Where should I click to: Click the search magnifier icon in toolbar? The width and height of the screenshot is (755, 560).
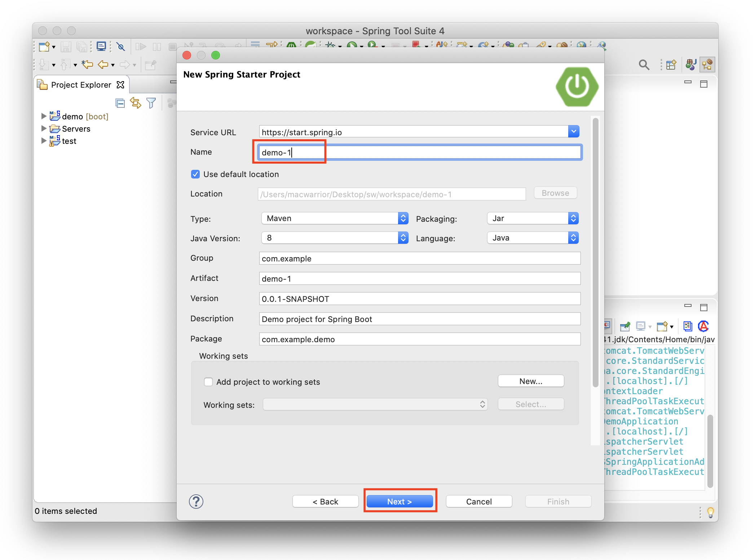click(x=644, y=65)
